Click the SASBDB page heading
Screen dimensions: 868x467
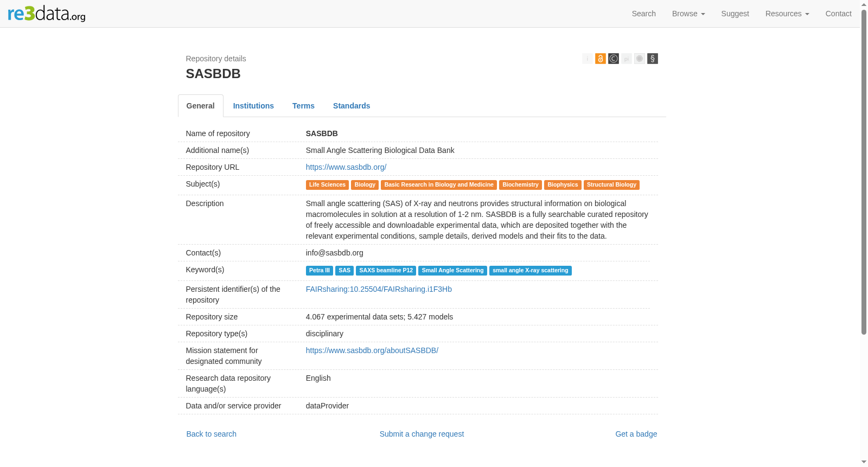click(213, 74)
